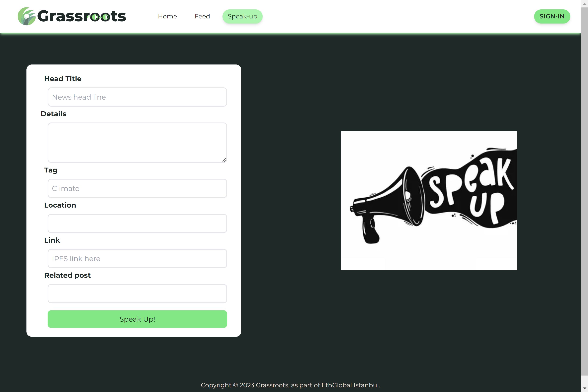Viewport: 588px width, 392px height.
Task: Select the Head Title input field
Action: coord(137,97)
